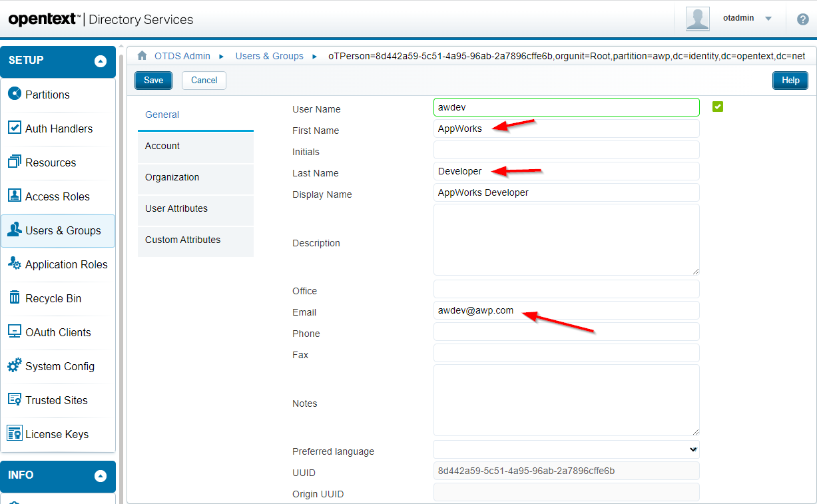
Task: Click green checkmark beside User Name
Action: point(717,107)
